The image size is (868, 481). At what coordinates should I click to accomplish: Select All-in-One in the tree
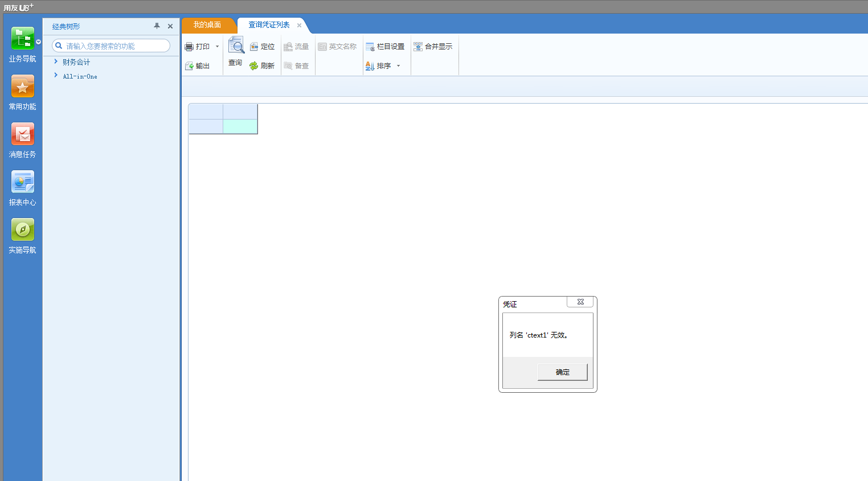coord(80,76)
